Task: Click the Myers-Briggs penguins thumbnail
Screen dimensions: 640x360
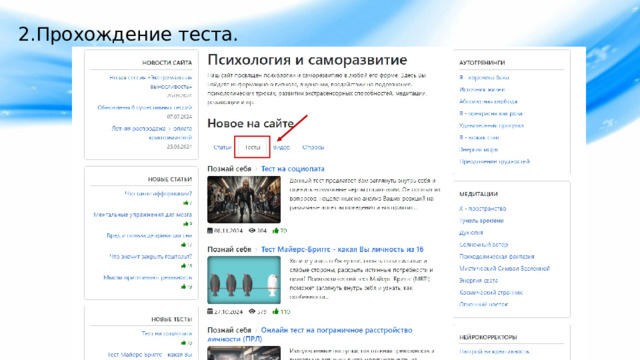Action: [x=244, y=280]
